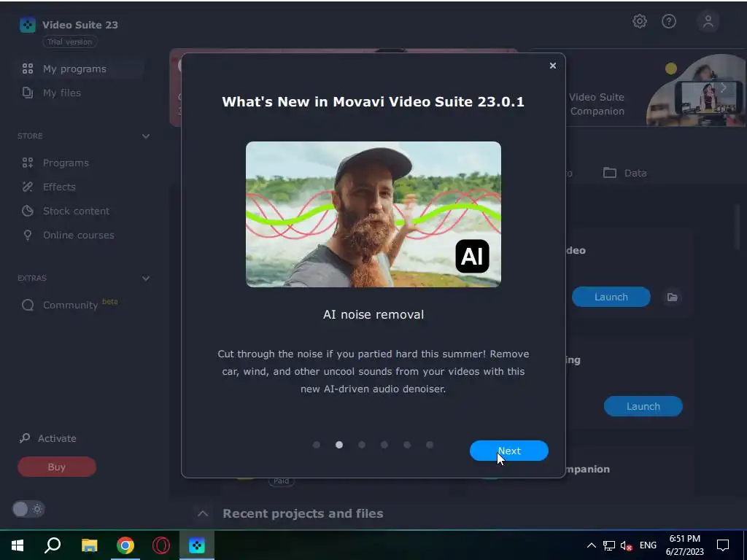Click the network icon in system tray

tap(609, 545)
